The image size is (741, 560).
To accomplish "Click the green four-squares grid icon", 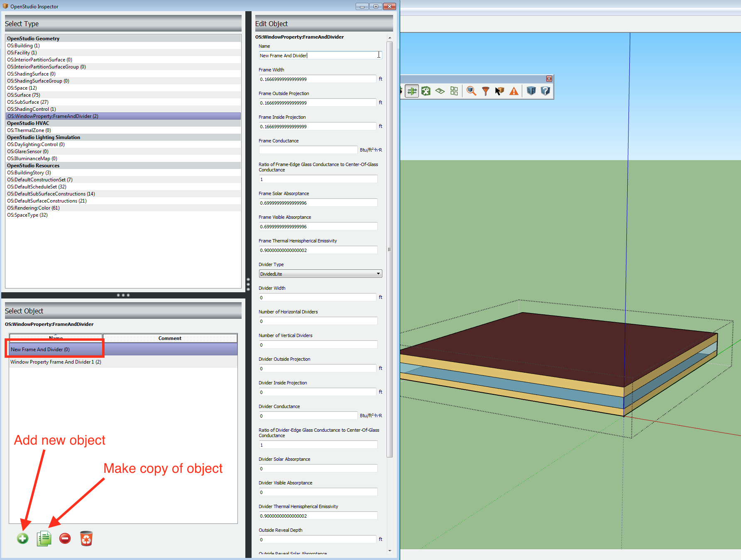I will pyautogui.click(x=454, y=91).
